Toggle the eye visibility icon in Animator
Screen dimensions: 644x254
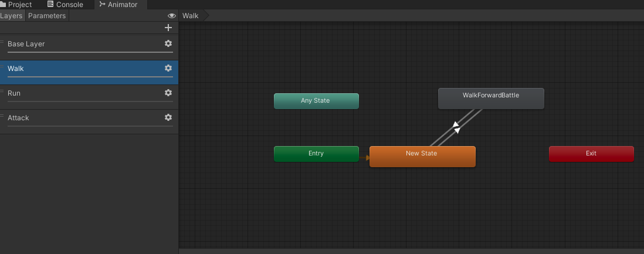(172, 16)
